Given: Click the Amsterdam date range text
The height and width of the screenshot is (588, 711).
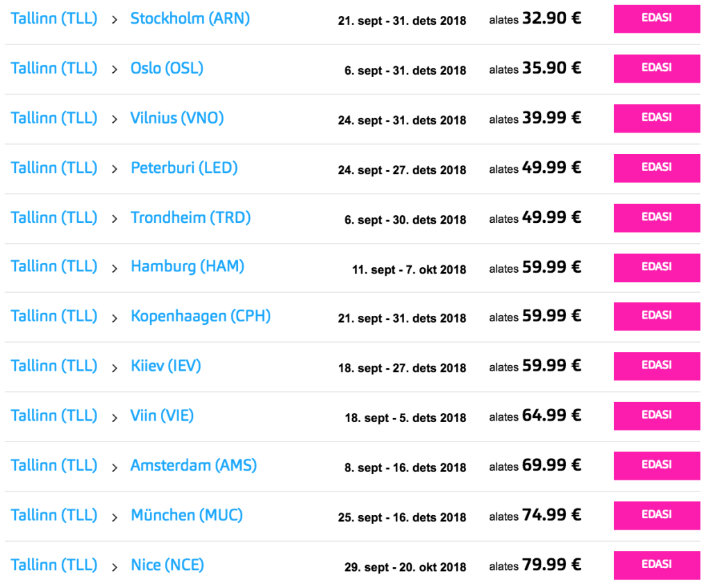Looking at the screenshot, I should tap(405, 468).
